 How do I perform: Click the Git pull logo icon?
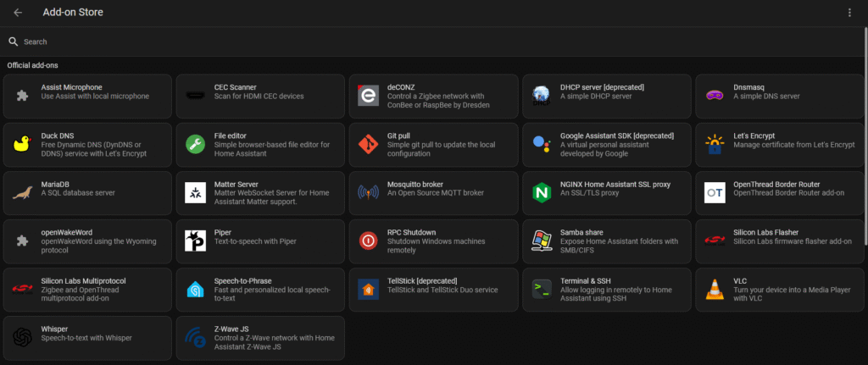tap(368, 144)
